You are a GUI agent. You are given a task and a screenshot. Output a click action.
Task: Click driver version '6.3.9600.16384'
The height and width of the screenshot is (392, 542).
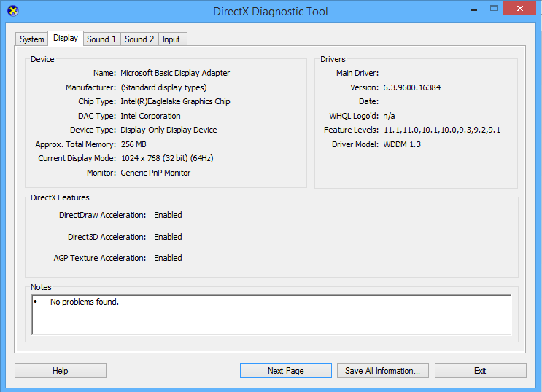click(x=412, y=87)
